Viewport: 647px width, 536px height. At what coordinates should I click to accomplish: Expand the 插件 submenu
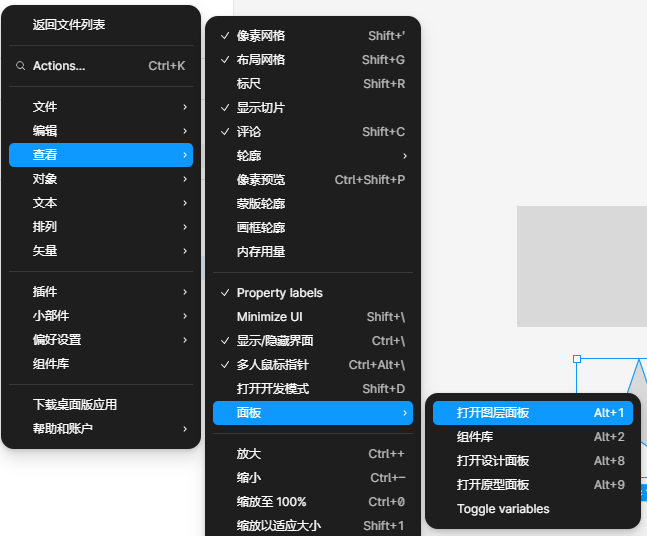point(101,292)
